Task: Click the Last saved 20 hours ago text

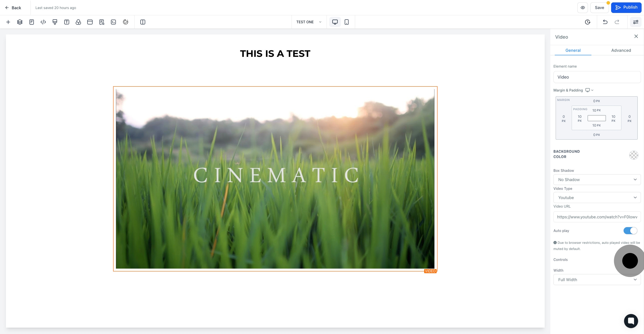Action: click(56, 8)
